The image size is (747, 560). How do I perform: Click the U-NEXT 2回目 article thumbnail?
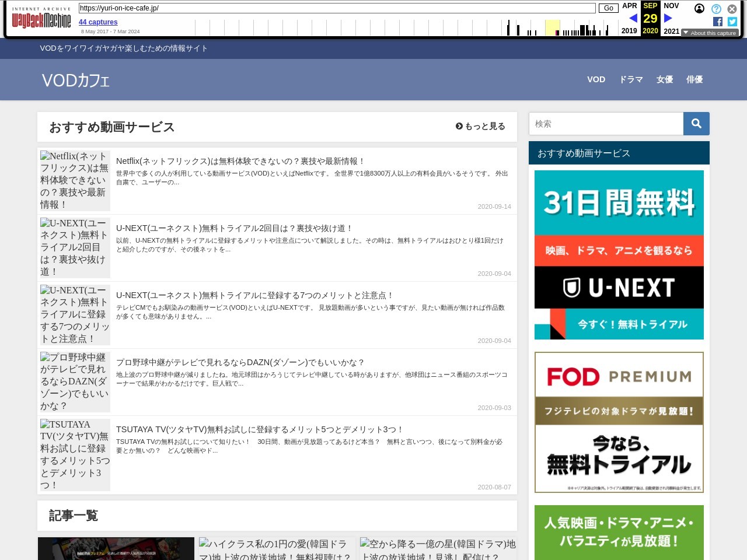(x=75, y=247)
